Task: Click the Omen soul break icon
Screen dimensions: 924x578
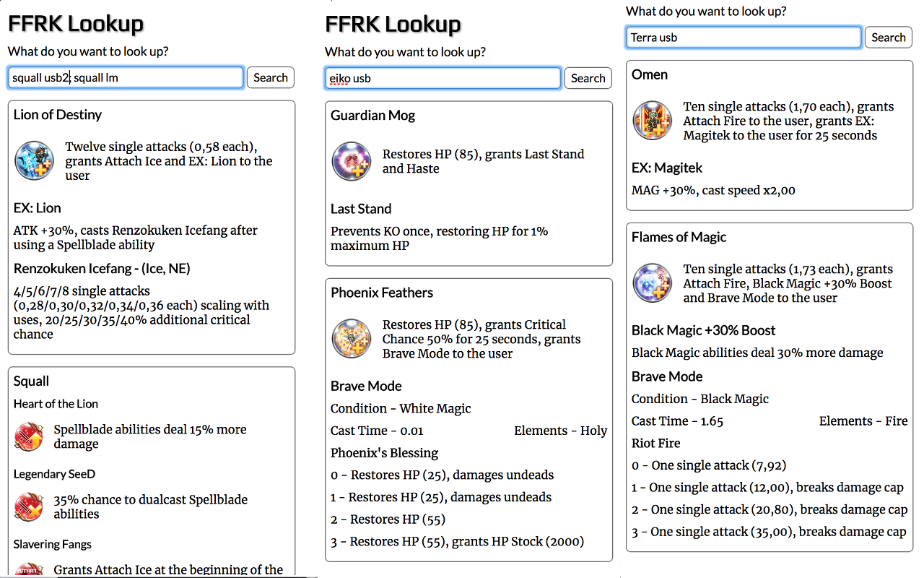Action: [653, 121]
